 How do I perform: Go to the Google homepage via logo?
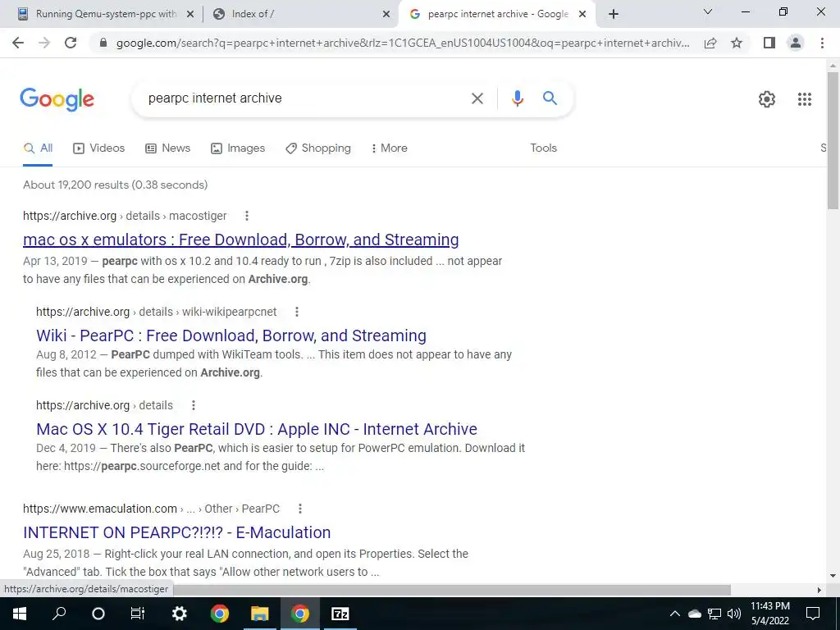point(57,99)
